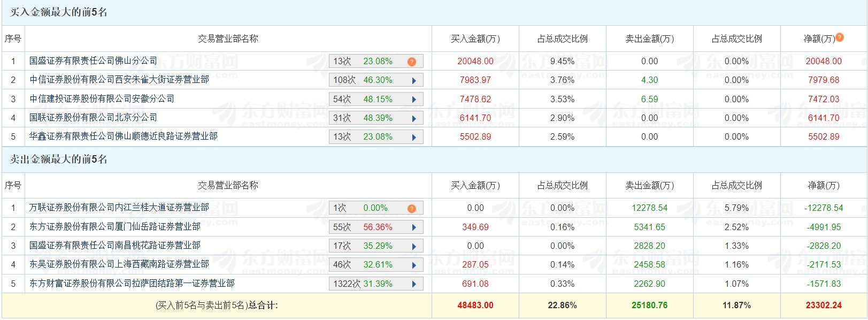The image size is (868, 320).
Task: Click orange question icon in 万联证券内江 row
Action: pos(412,209)
